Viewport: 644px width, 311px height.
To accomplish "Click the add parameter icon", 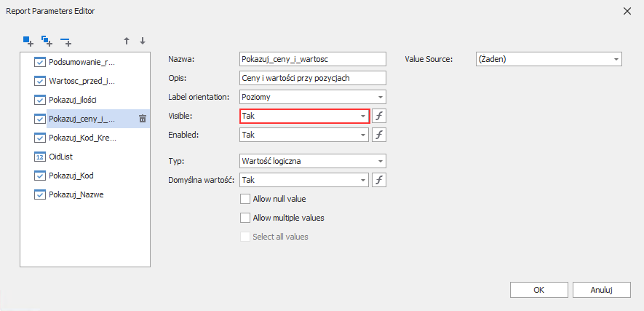I will (28, 41).
